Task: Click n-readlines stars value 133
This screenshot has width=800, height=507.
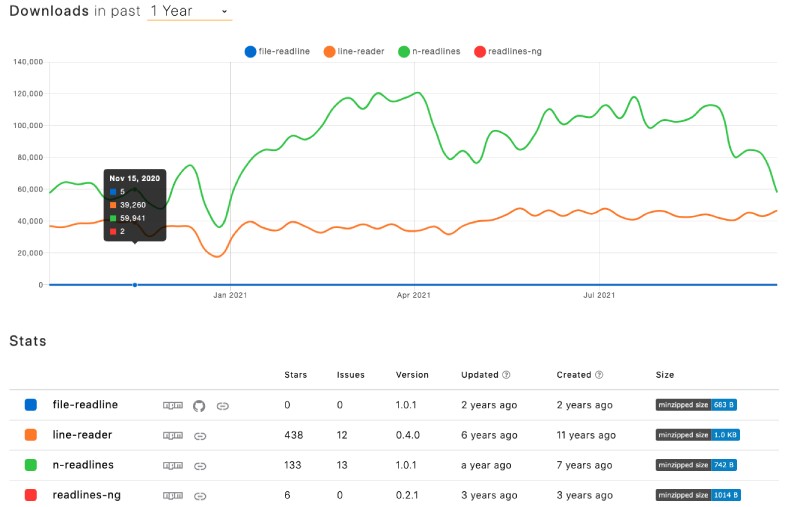Action: (x=292, y=465)
